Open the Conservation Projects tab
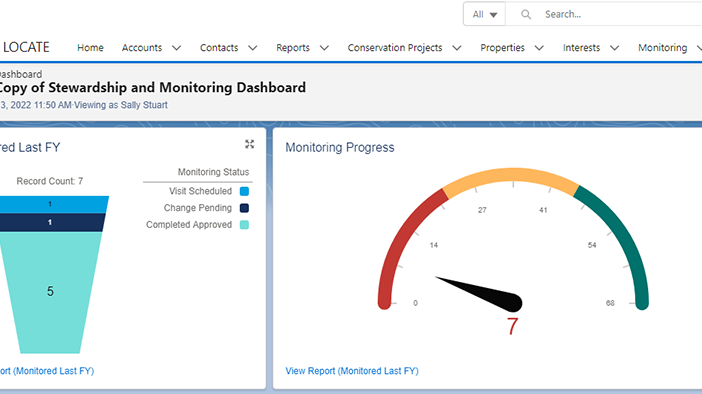The width and height of the screenshot is (702, 394). point(395,47)
